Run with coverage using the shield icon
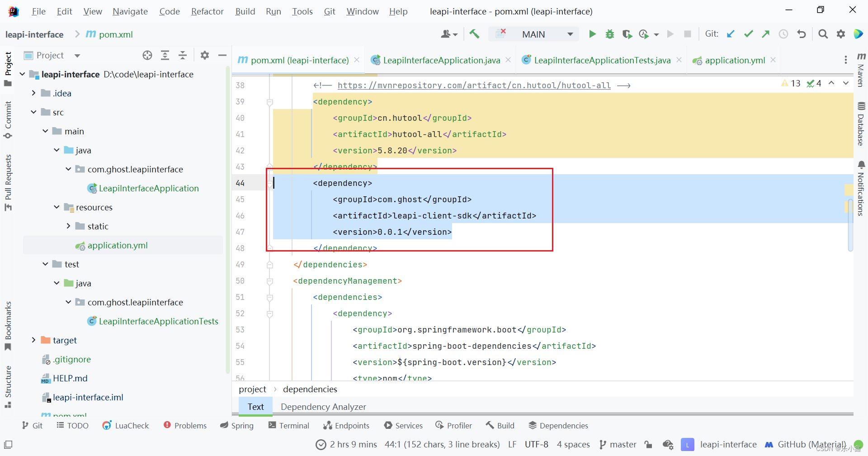Screen dimensions: 868x456 click(x=627, y=34)
